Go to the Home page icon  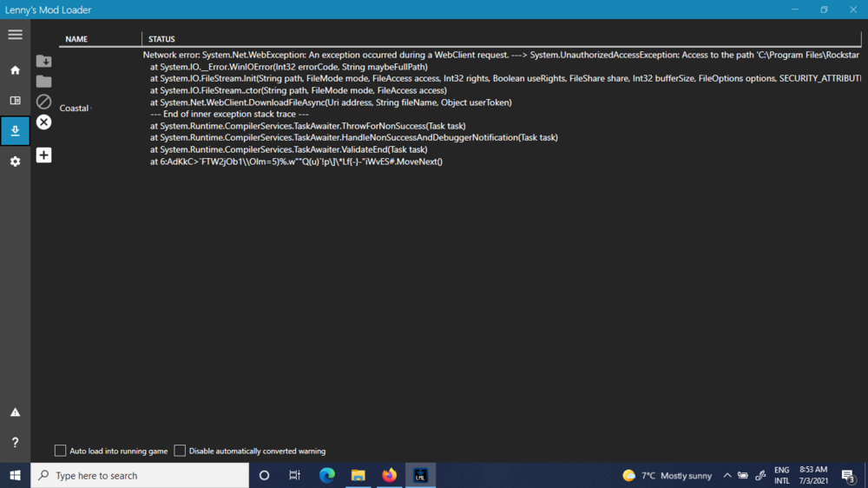(15, 70)
